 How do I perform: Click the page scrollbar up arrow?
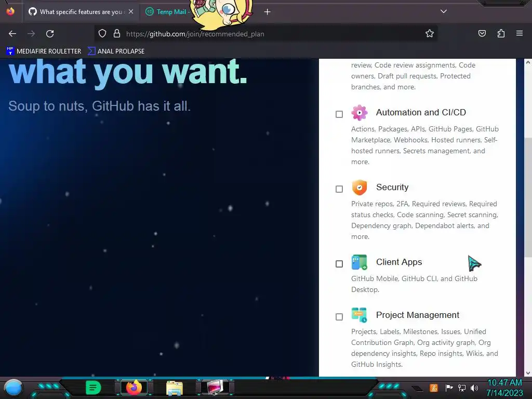[x=528, y=62]
